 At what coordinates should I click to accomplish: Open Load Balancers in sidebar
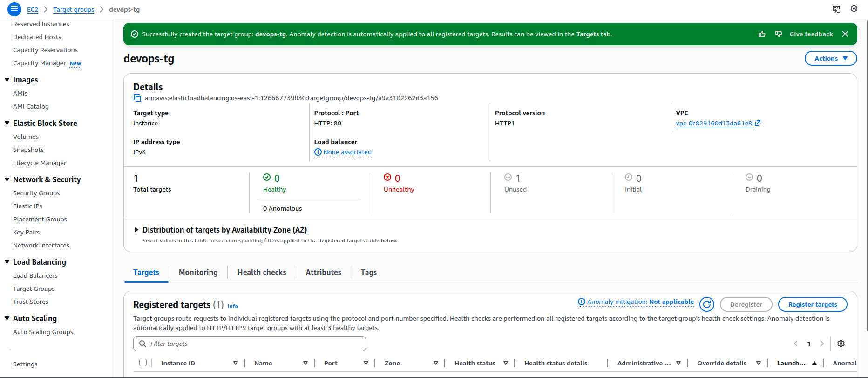click(x=35, y=275)
